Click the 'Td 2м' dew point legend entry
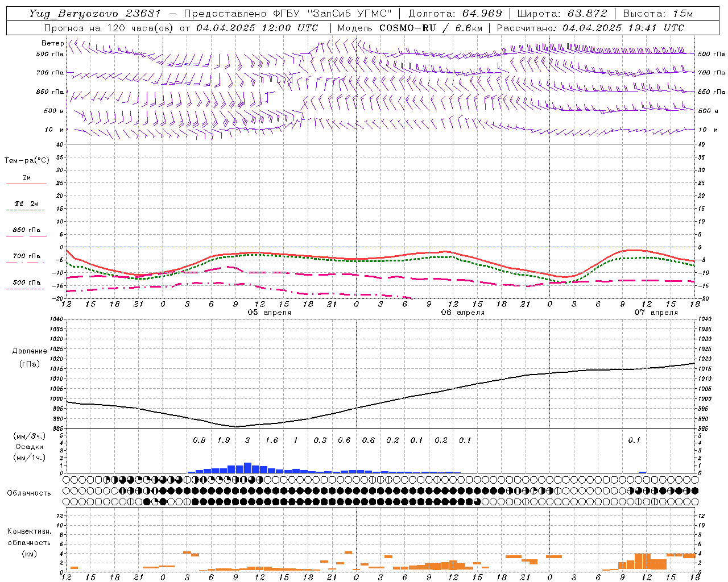 27,203
